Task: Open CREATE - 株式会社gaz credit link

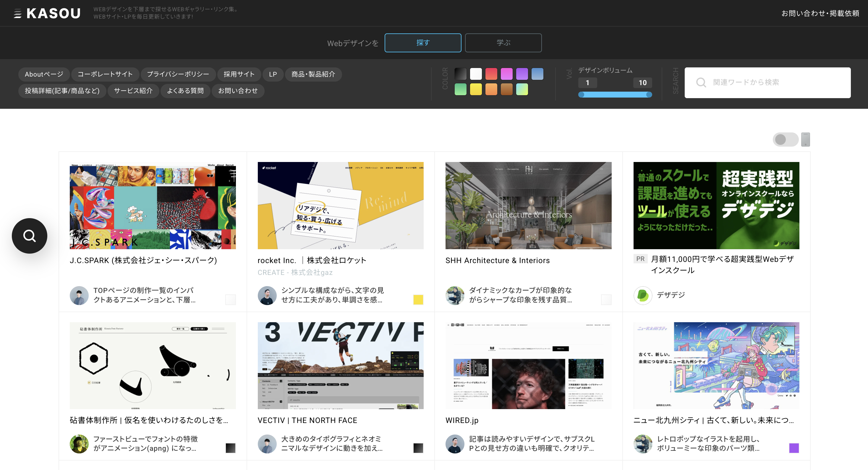Action: pyautogui.click(x=295, y=272)
